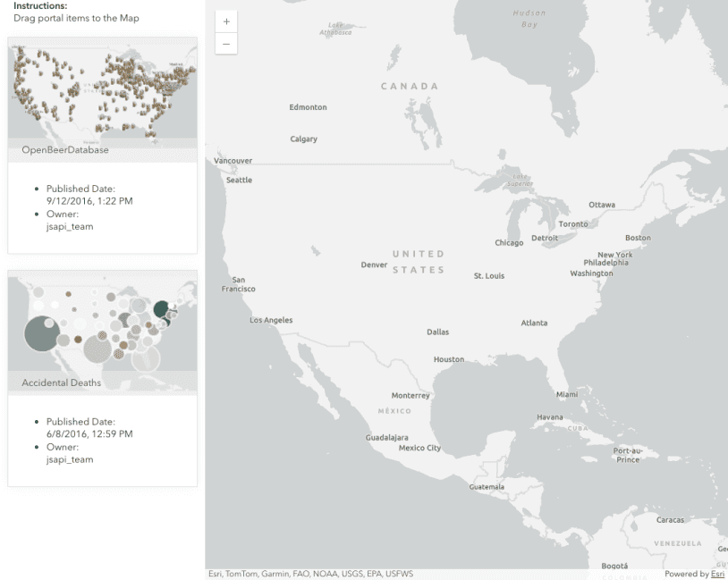
Task: Click the Denver label on the map
Action: 374,265
